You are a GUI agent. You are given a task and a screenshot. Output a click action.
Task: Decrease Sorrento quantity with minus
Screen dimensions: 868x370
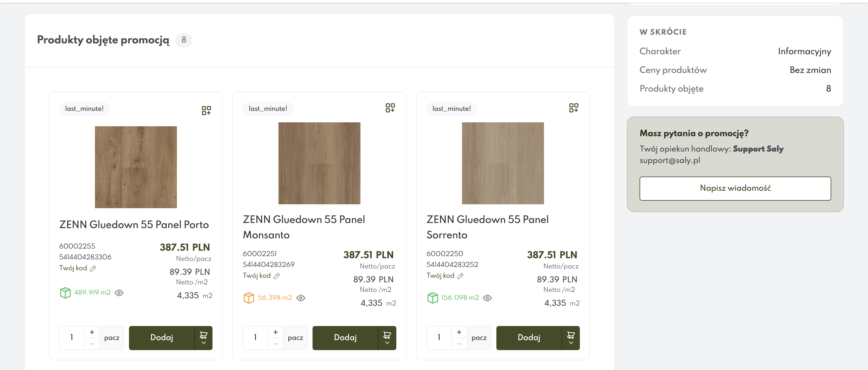pyautogui.click(x=459, y=344)
